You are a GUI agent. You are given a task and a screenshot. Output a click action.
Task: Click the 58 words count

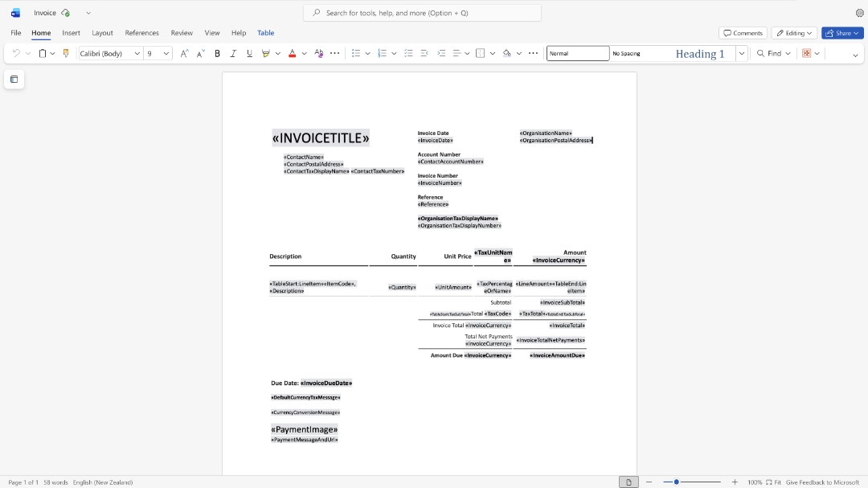click(56, 482)
